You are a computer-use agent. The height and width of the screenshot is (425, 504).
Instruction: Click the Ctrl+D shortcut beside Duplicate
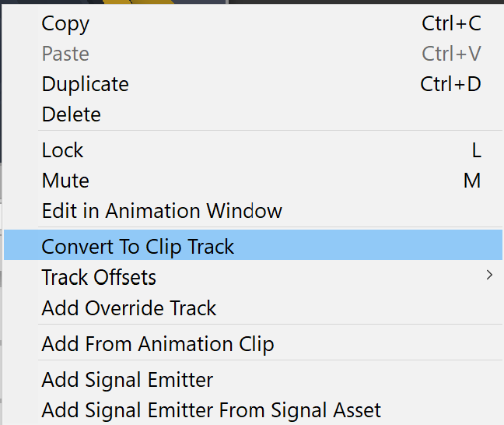point(450,84)
